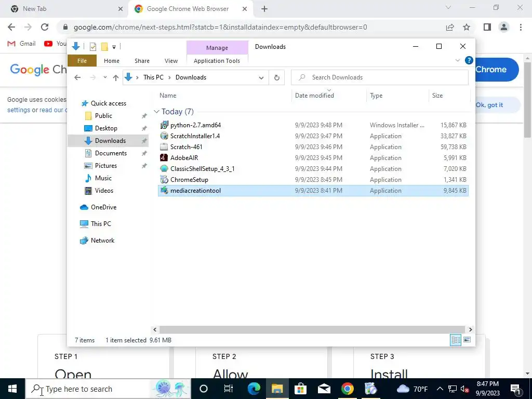Sort by the Size column header
Image resolution: width=532 pixels, height=399 pixels.
pyautogui.click(x=448, y=96)
